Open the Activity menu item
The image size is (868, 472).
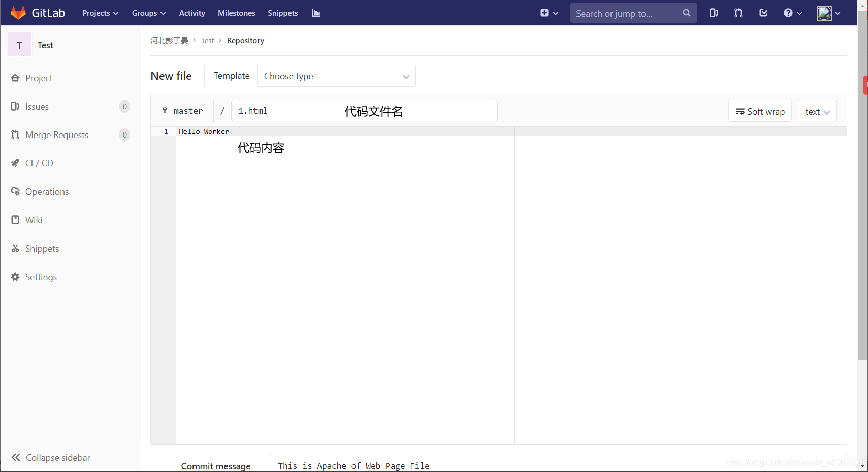point(192,13)
